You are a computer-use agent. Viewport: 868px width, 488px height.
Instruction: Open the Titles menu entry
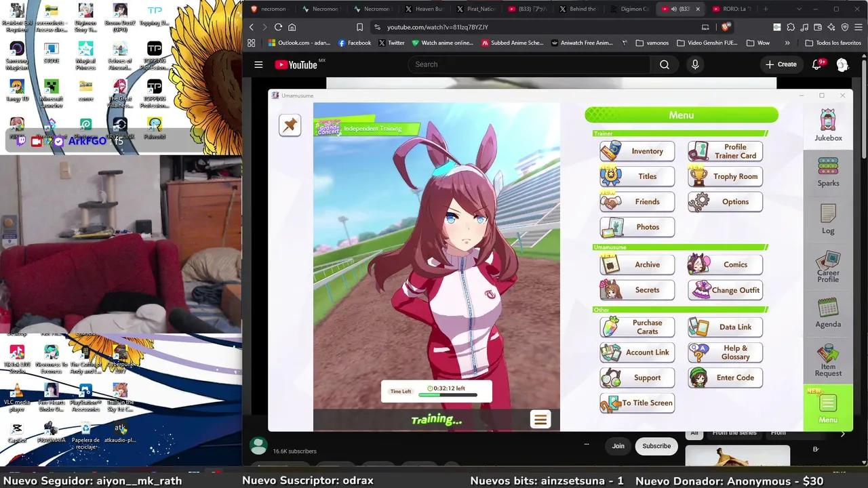[637, 176]
